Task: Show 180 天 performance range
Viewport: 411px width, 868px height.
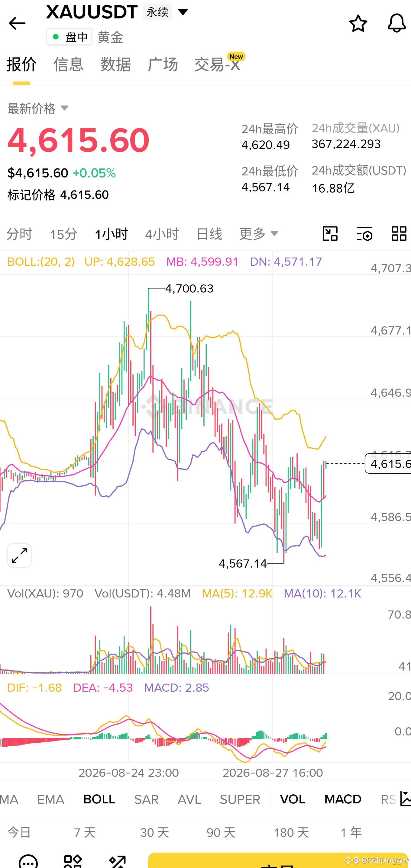Action: pos(291,833)
